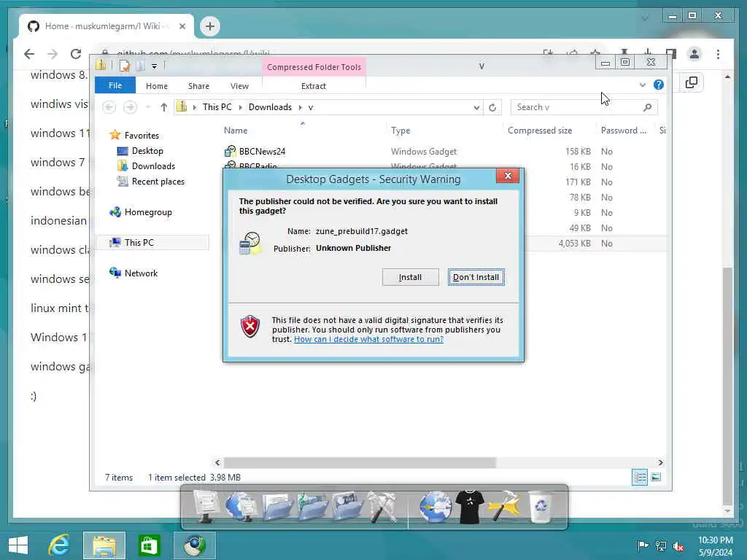This screenshot has height=560, width=747.
Task: Reload the GitHub page in Chrome
Action: [x=76, y=54]
